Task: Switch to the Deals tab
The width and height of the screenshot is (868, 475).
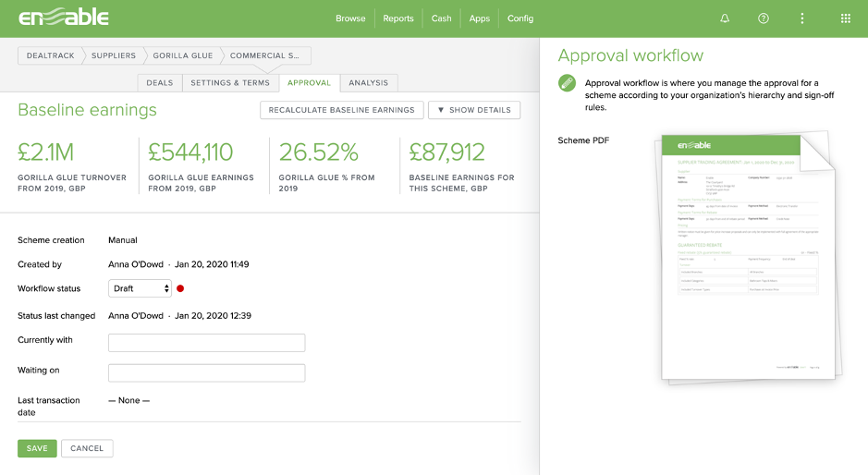Action: click(160, 82)
